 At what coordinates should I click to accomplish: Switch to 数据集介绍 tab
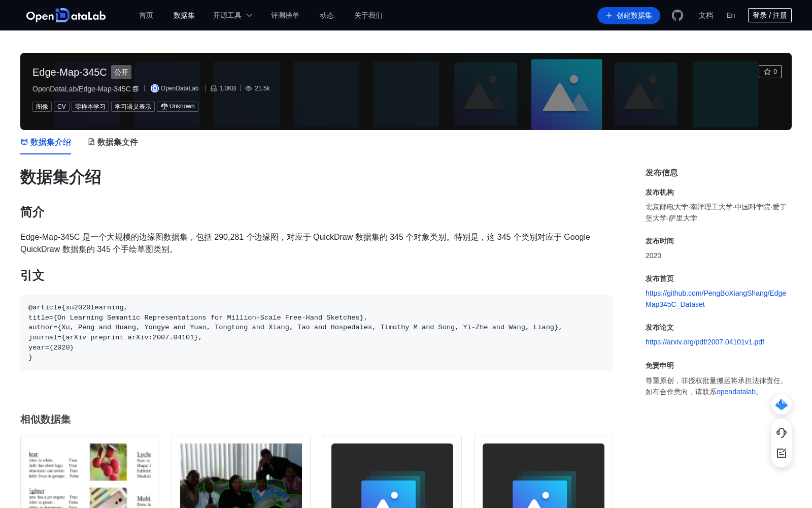(46, 142)
